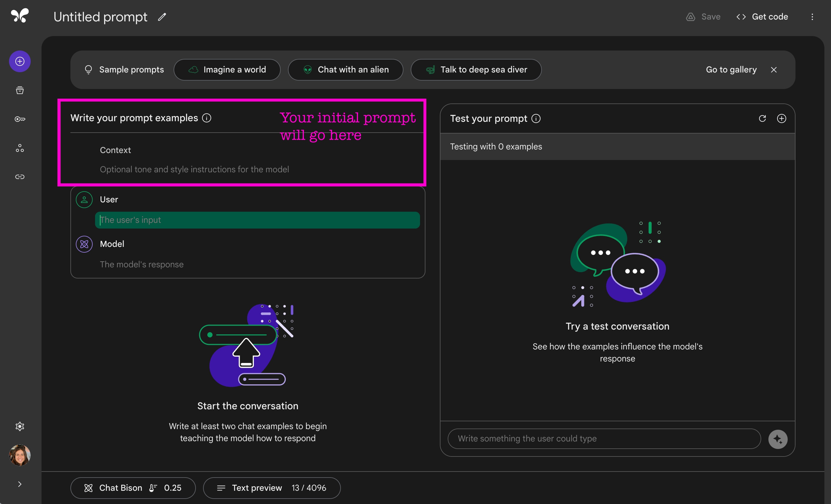Send the test message with the sparkle button
831x504 pixels.
[x=778, y=439]
